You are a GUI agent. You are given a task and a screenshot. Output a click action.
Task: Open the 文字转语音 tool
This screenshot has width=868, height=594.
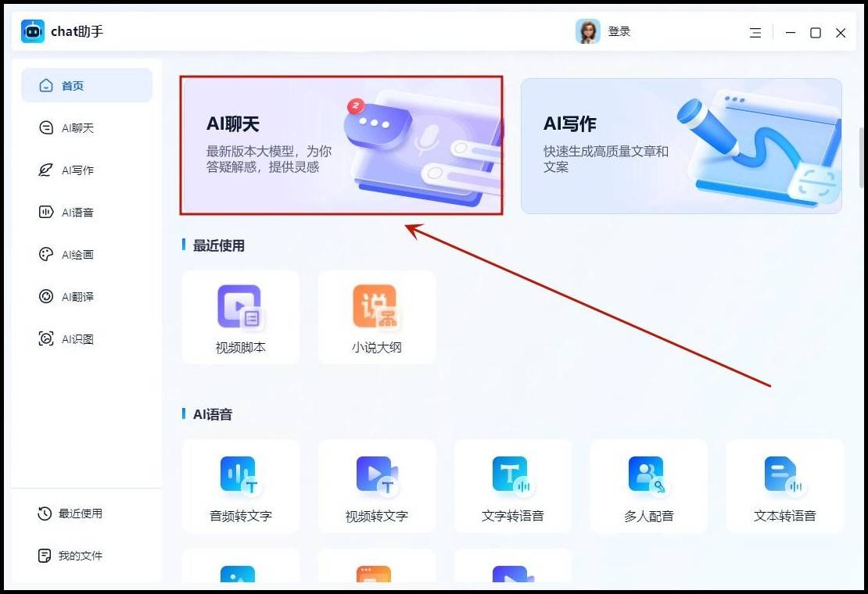click(512, 476)
